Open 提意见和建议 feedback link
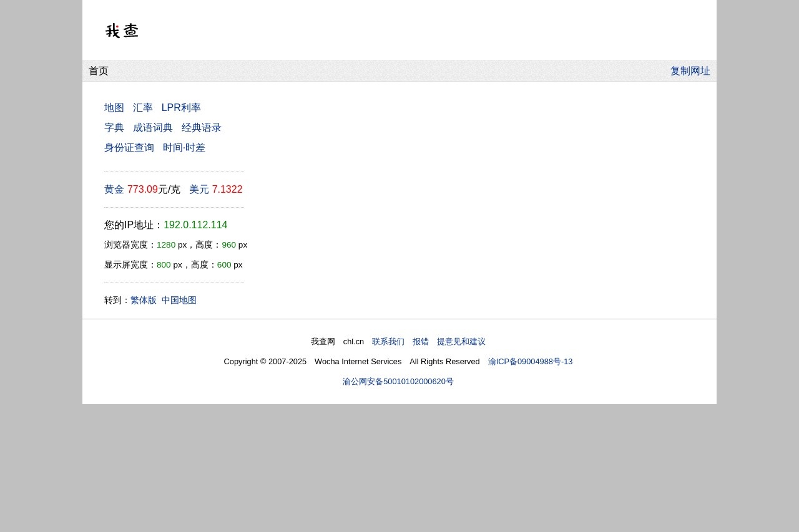The width and height of the screenshot is (799, 532). coord(461,342)
